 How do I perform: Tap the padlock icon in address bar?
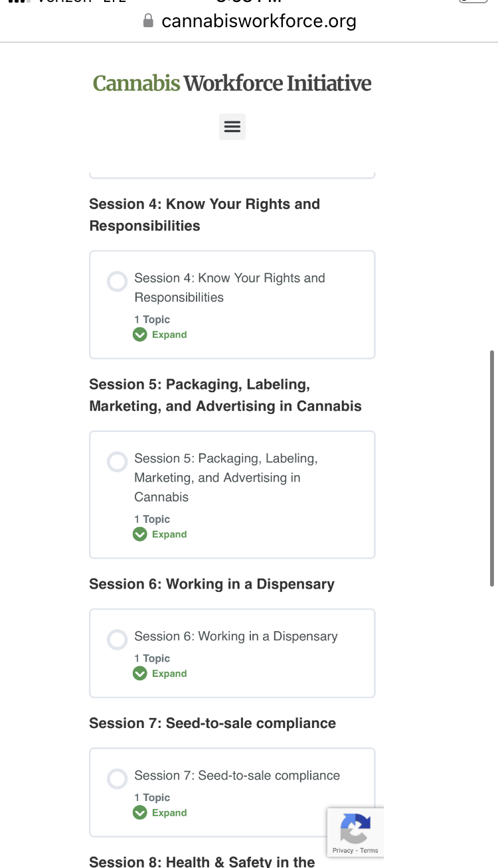click(x=149, y=21)
